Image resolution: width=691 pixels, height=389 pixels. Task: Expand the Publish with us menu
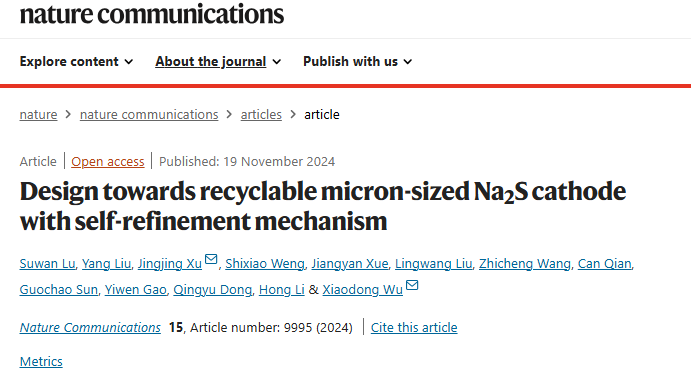[357, 61]
